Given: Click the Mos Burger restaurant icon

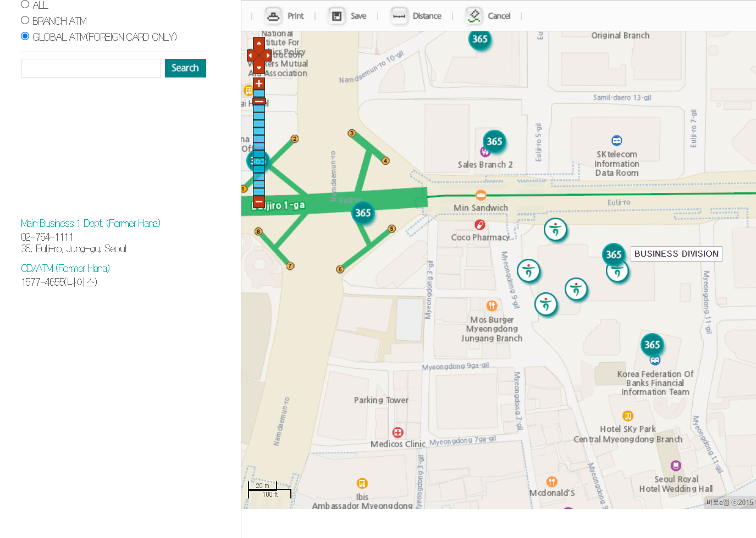Looking at the screenshot, I should (x=492, y=306).
